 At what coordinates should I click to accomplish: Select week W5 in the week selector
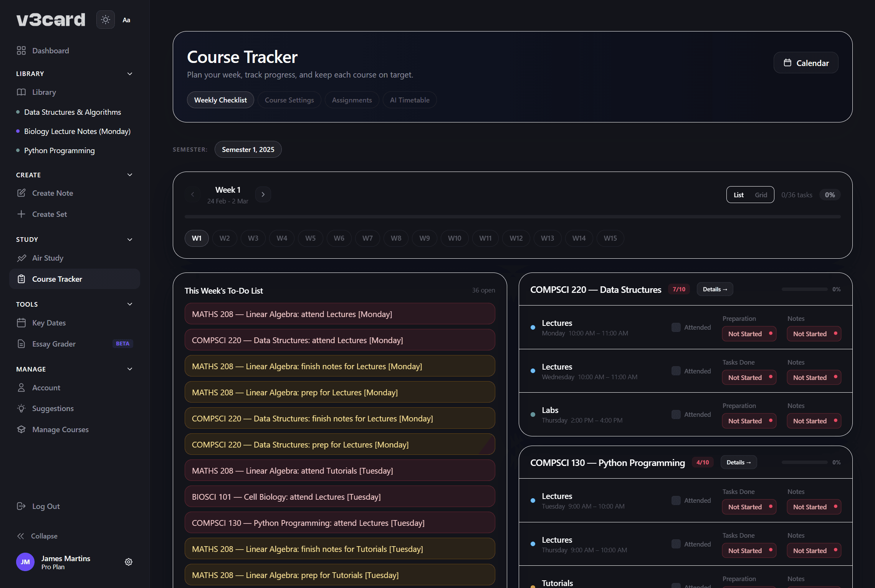coord(310,238)
